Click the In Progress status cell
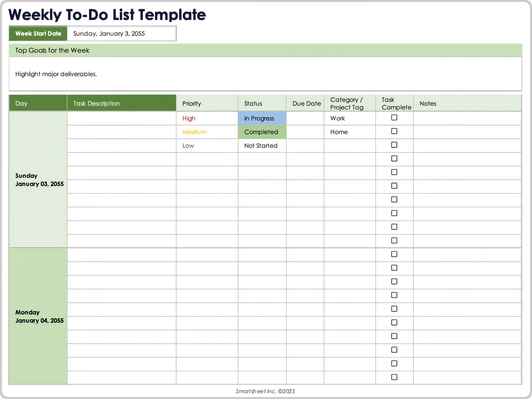 click(259, 118)
